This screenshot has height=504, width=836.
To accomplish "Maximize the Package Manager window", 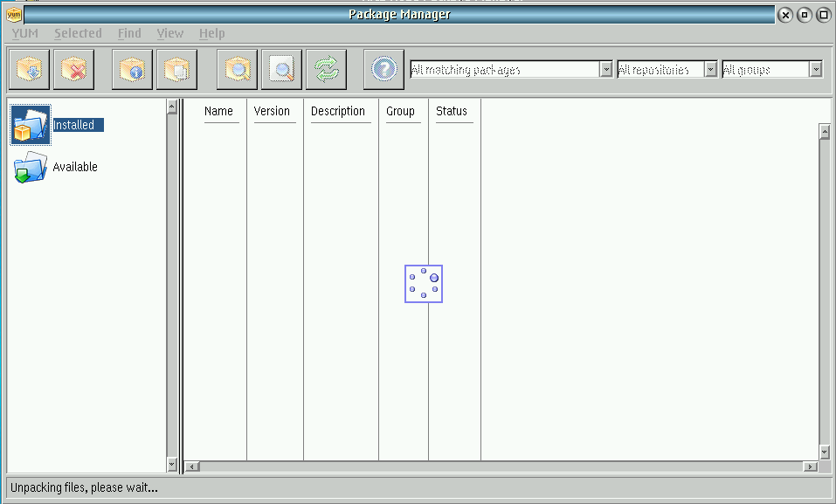I will [823, 15].
